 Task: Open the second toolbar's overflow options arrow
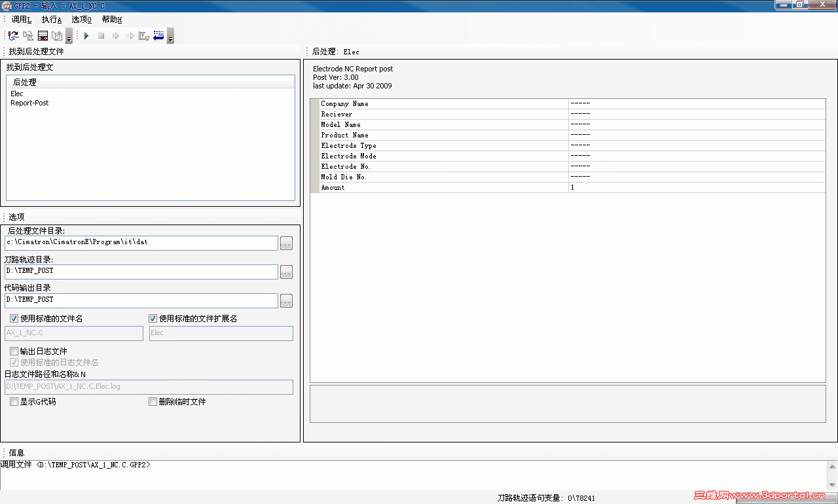click(170, 36)
